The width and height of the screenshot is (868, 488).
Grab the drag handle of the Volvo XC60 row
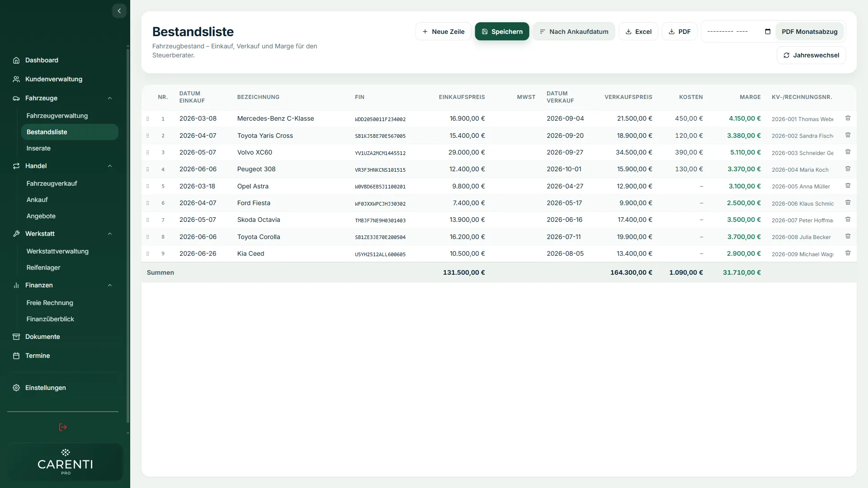147,153
